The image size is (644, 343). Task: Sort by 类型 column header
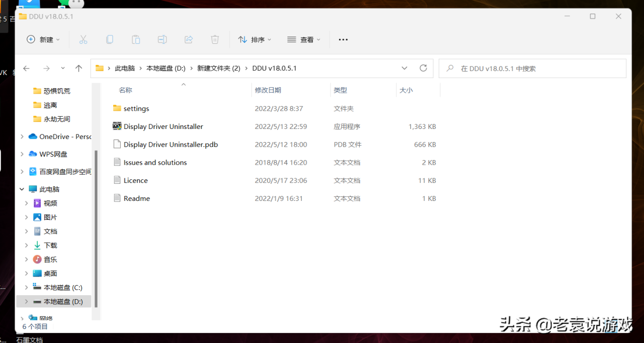tap(340, 90)
